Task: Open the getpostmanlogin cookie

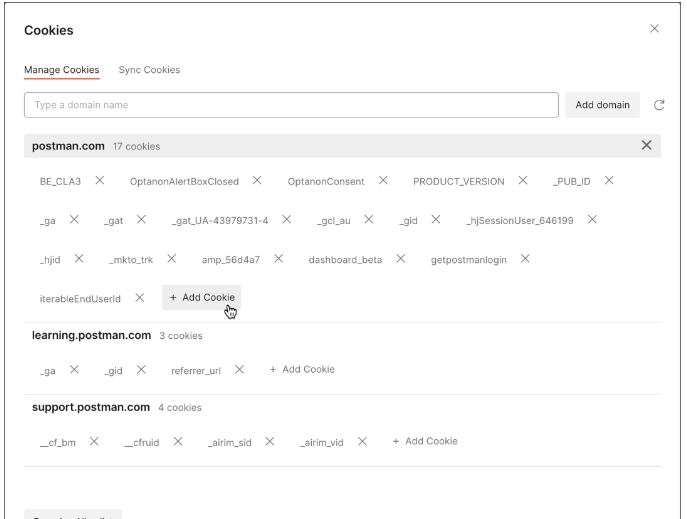Action: pos(468,258)
